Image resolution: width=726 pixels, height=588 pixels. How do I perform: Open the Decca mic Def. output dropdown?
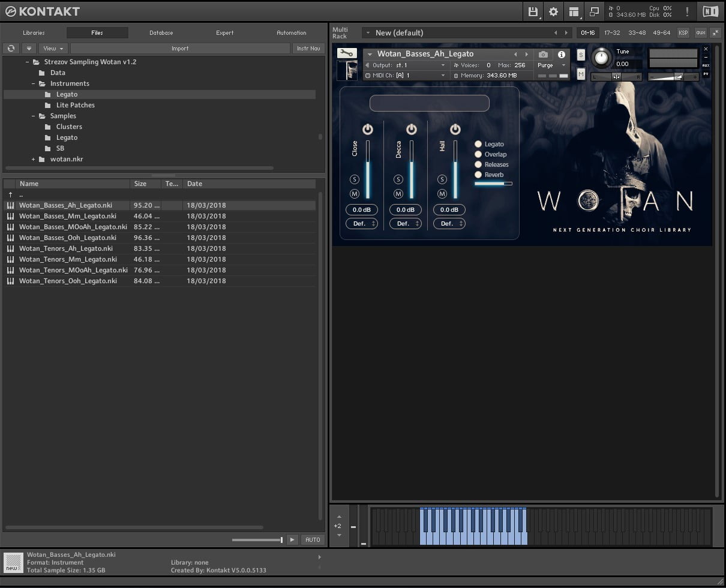click(406, 223)
